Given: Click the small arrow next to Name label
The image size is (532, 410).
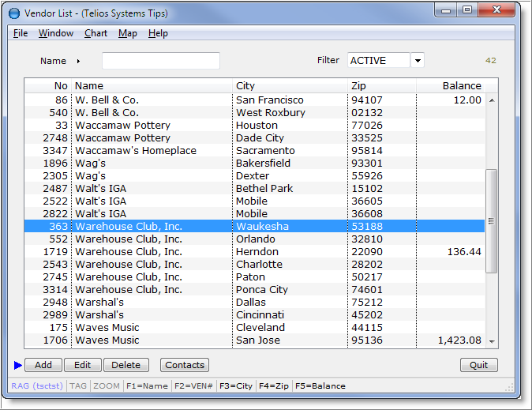Looking at the screenshot, I should coord(78,61).
